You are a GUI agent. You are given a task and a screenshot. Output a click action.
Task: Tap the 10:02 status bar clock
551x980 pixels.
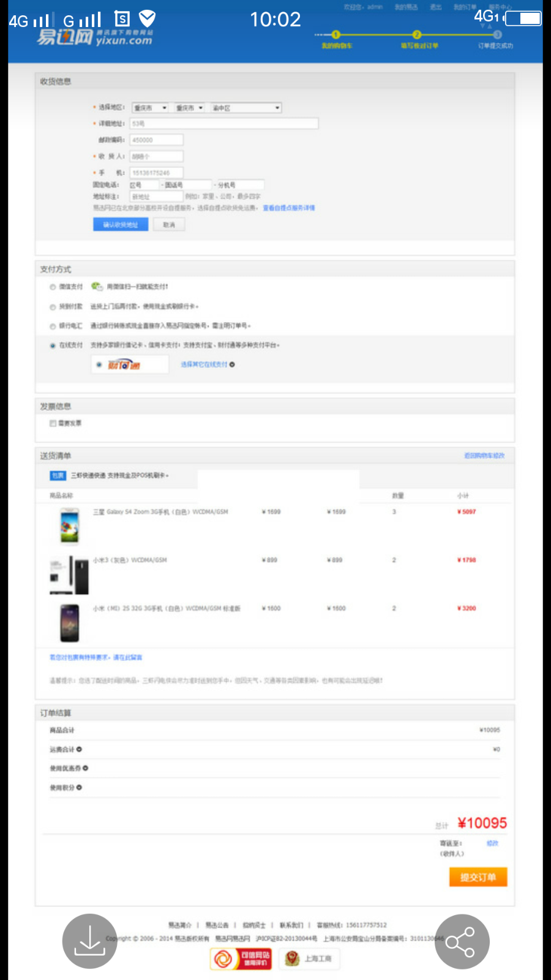275,20
